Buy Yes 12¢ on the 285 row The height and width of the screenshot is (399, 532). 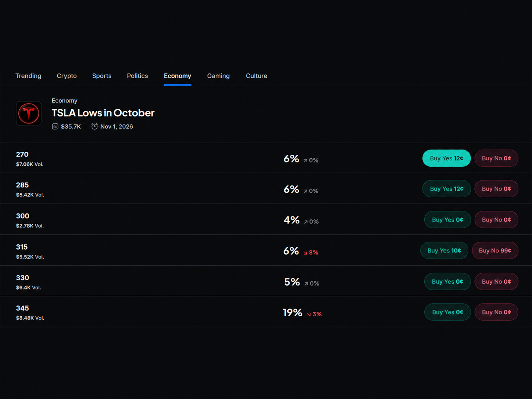(x=446, y=188)
